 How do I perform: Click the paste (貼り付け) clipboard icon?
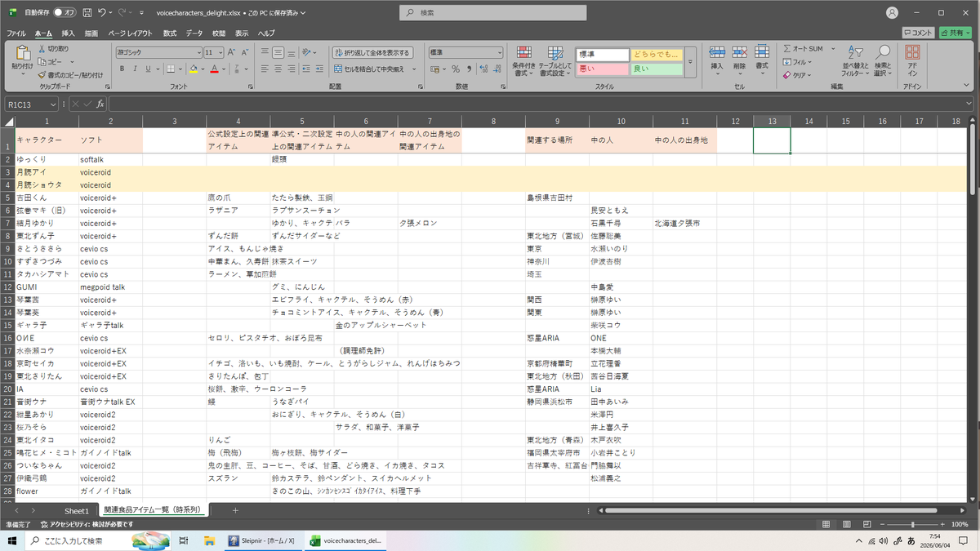[x=22, y=52]
